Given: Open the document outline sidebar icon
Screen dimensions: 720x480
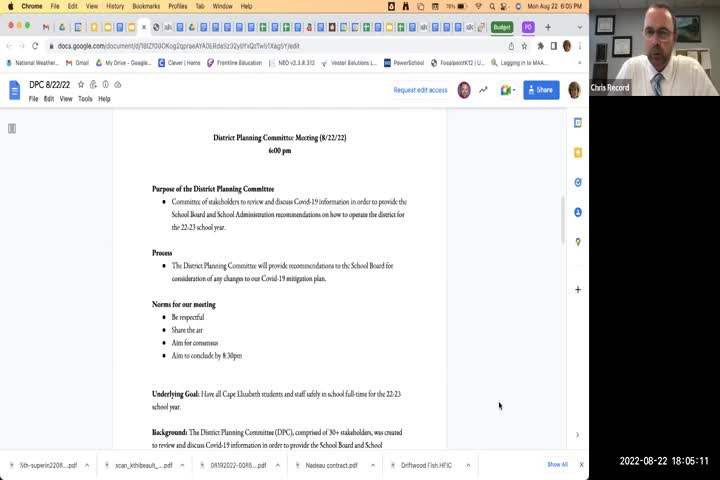Looking at the screenshot, I should 12,128.
